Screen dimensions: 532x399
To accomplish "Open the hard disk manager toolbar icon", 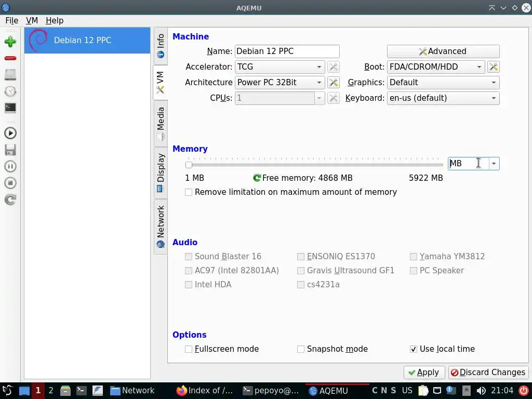I will pyautogui.click(x=10, y=75).
